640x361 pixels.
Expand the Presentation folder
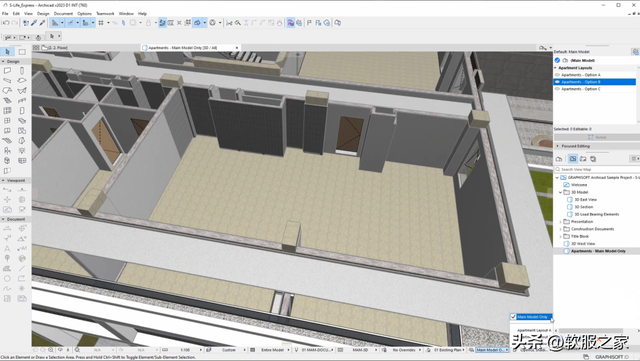click(560, 222)
